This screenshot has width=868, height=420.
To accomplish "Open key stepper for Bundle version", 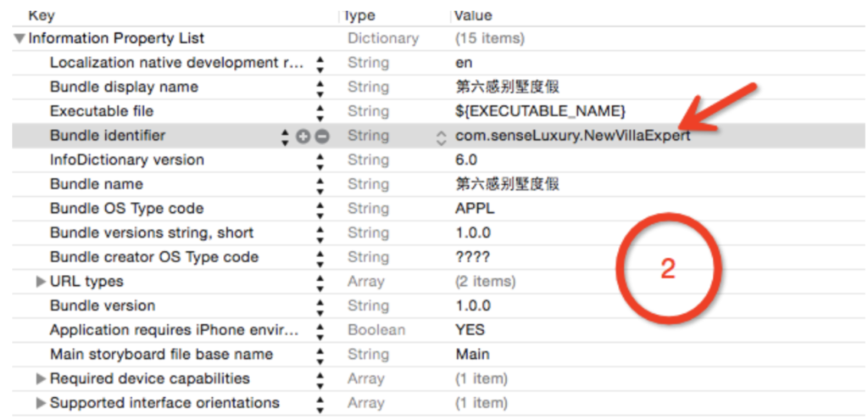I will coord(320,307).
